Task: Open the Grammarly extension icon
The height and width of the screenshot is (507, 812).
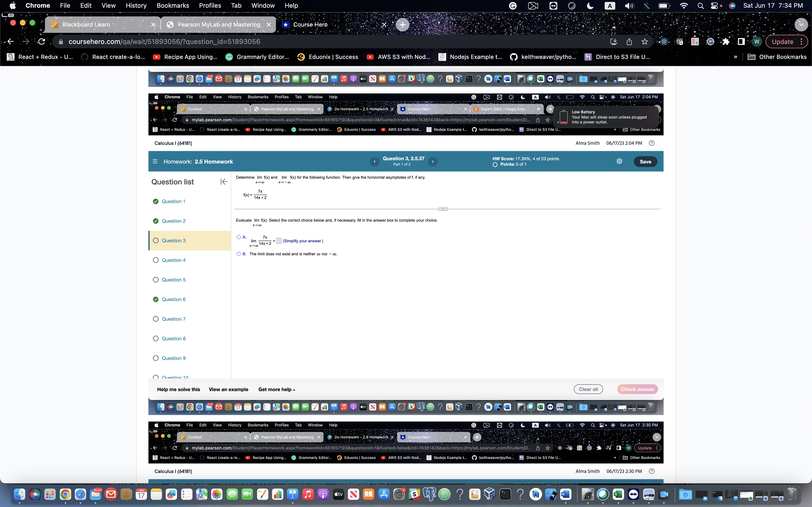Action: coord(710,42)
